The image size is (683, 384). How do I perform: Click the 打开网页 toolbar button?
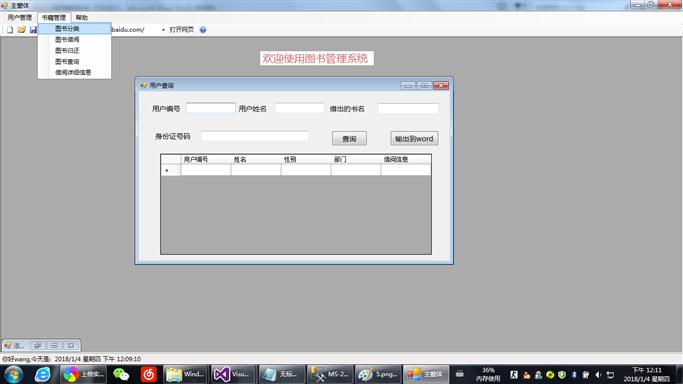[x=182, y=30]
